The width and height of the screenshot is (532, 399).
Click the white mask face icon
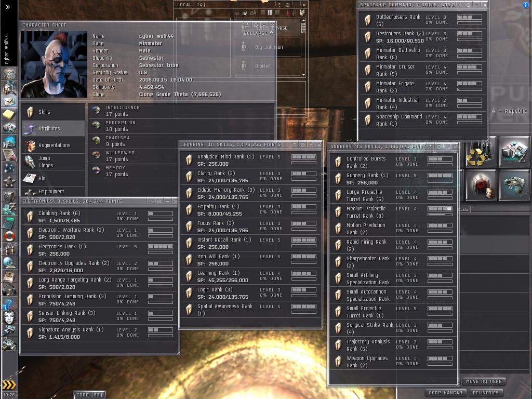click(9, 317)
